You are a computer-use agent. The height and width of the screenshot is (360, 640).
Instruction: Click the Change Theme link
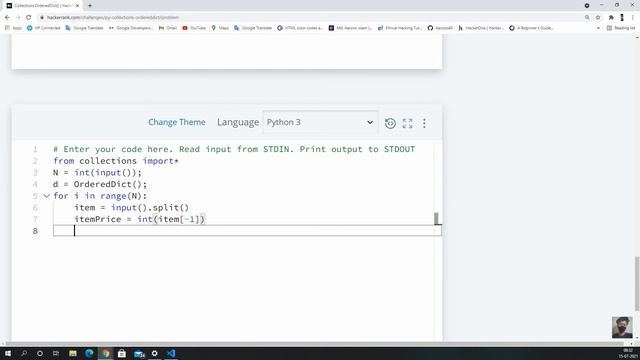[x=177, y=122]
